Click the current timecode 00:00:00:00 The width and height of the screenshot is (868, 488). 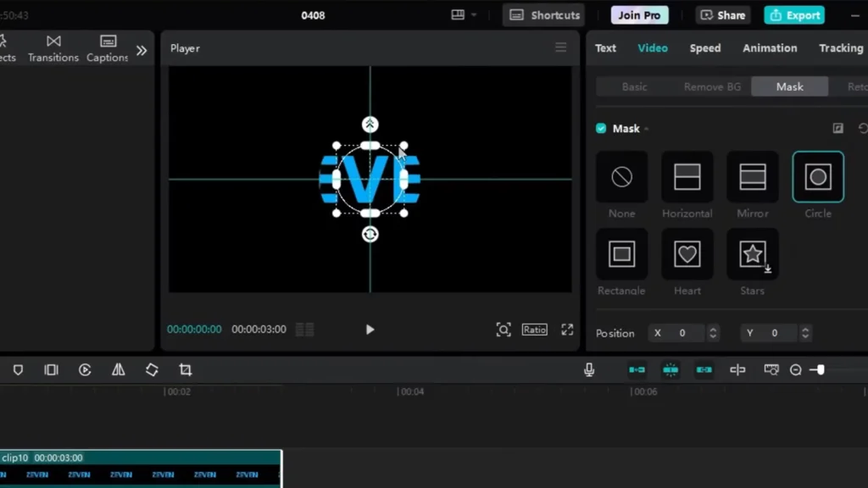tap(194, 330)
